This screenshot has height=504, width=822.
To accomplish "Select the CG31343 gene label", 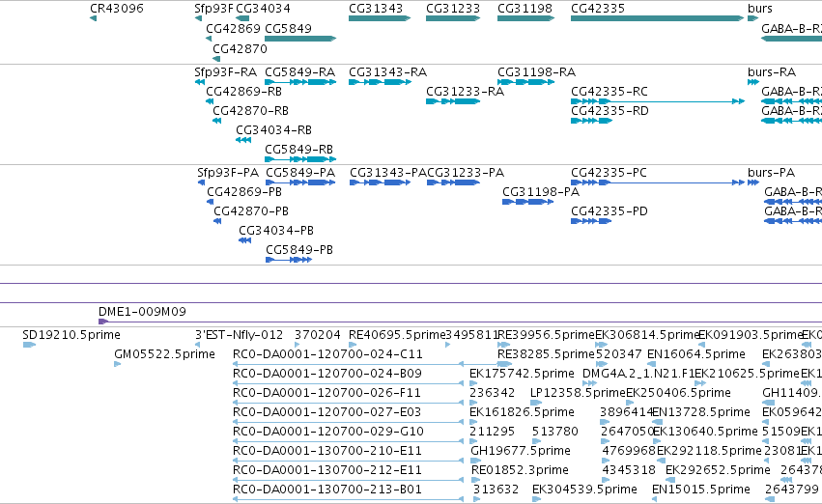I will pyautogui.click(x=376, y=9).
